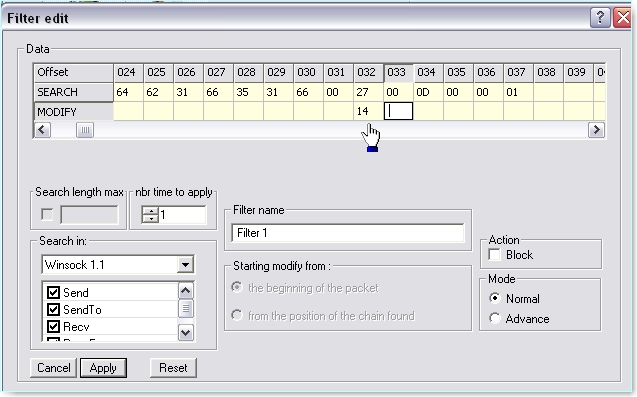Click the Reset button
The width and height of the screenshot is (637, 397).
click(x=173, y=368)
